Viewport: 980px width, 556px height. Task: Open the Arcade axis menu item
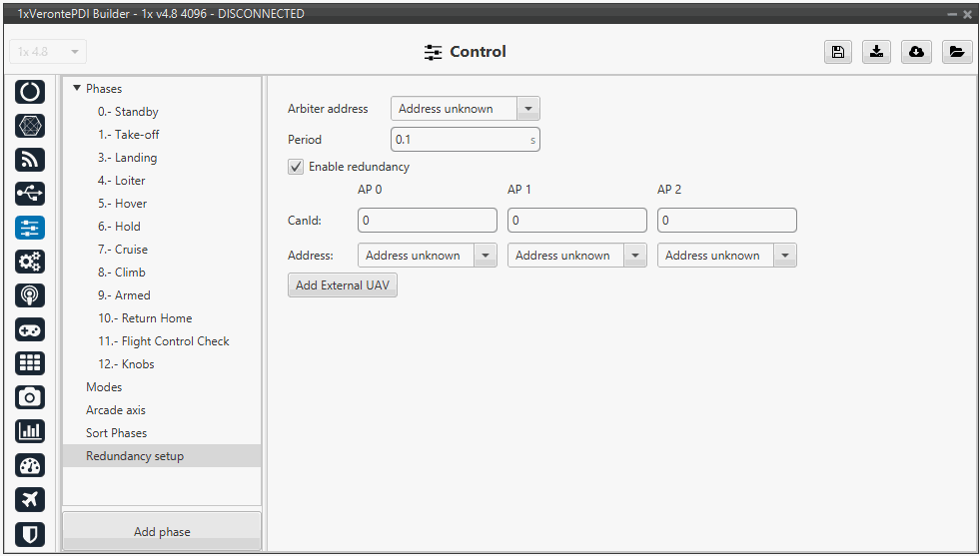click(x=116, y=410)
